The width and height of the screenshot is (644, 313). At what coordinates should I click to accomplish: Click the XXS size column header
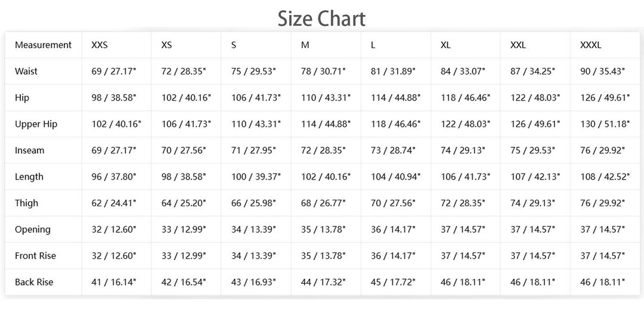click(100, 45)
